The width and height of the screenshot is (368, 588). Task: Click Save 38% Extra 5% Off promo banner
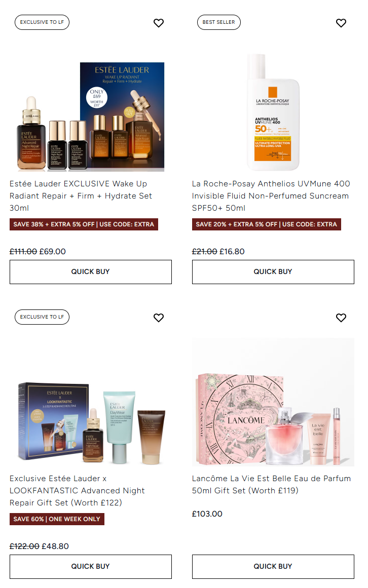pos(84,224)
